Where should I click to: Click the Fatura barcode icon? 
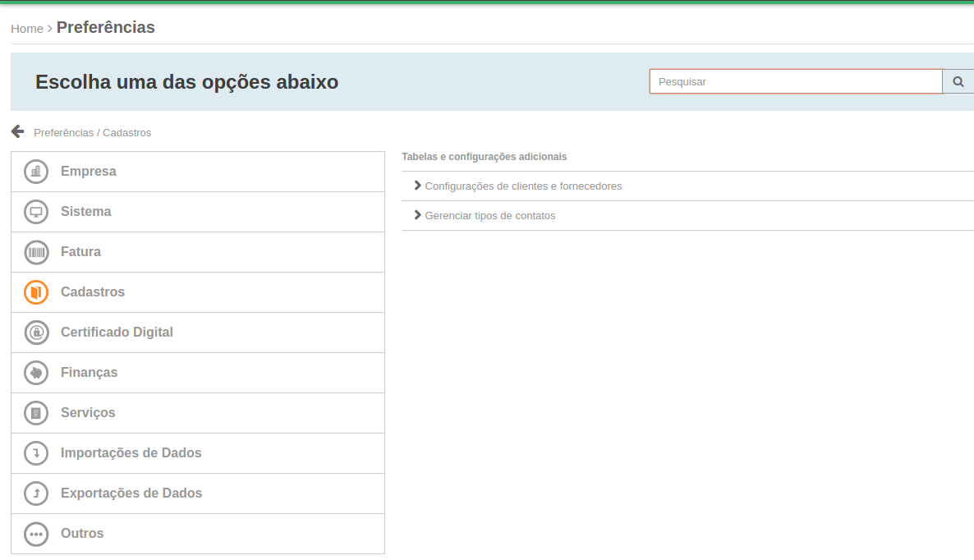pos(36,252)
